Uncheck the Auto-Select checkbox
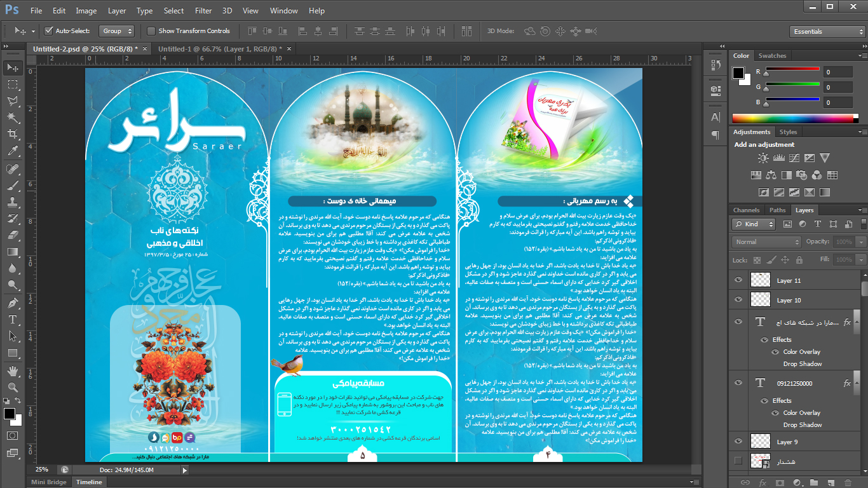 click(x=49, y=31)
